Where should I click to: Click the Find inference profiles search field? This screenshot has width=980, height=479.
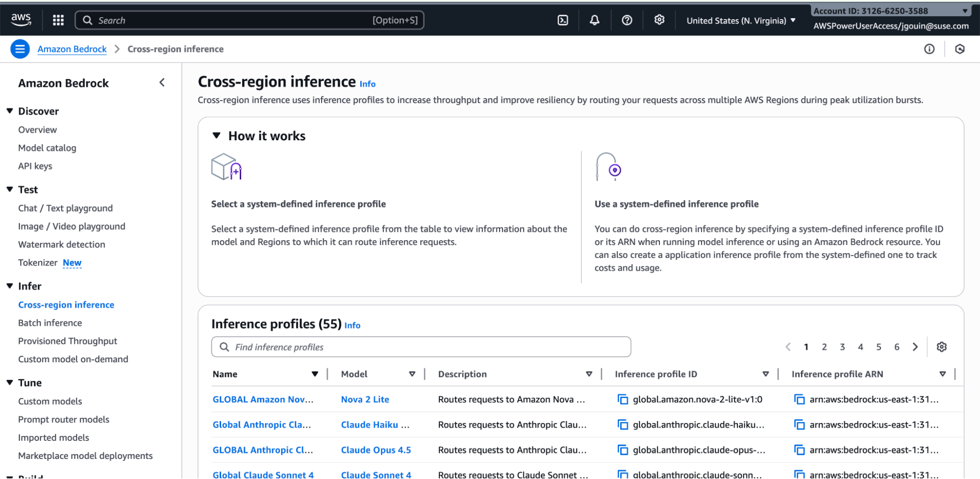click(x=421, y=347)
